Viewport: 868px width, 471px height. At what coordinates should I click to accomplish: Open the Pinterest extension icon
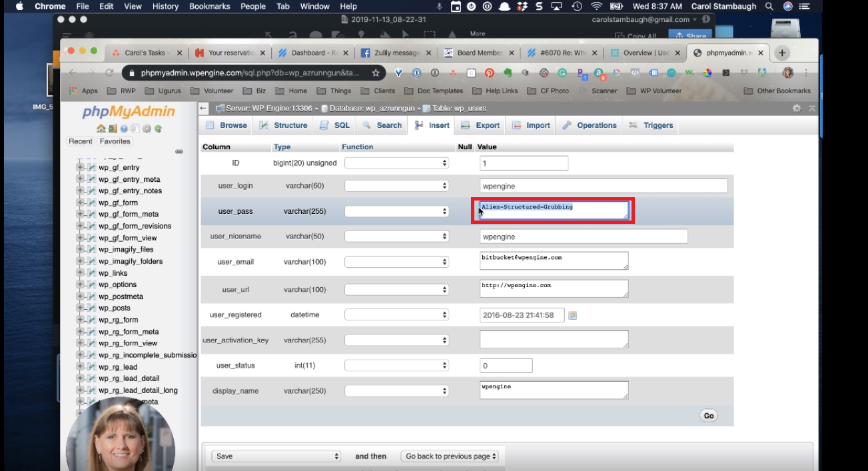coord(489,73)
